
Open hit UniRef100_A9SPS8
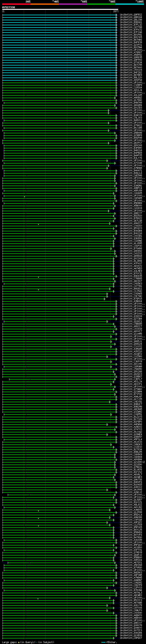131,80
